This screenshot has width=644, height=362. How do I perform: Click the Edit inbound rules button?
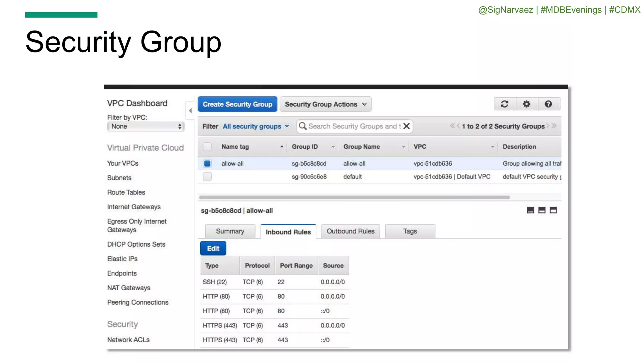coord(213,249)
